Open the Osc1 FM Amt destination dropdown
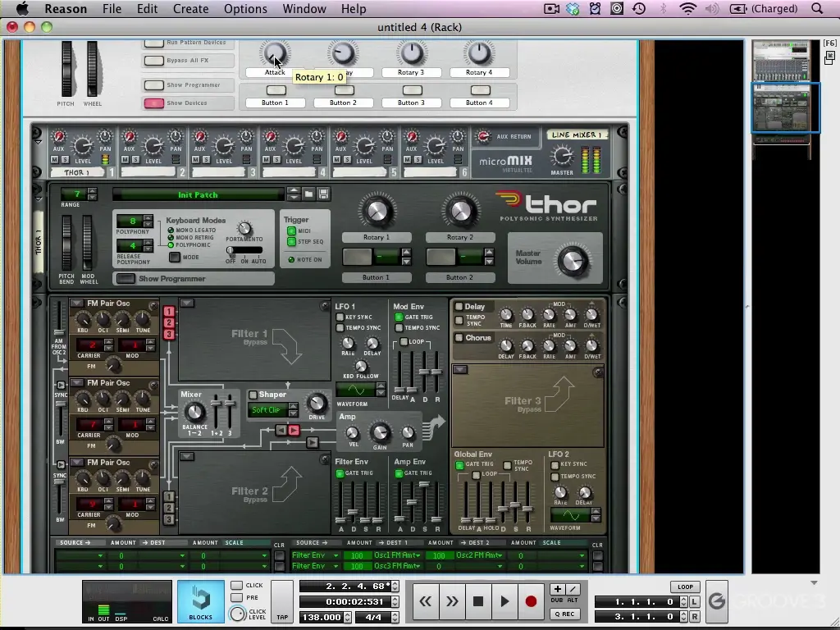Viewport: 840px width, 630px height. point(398,555)
